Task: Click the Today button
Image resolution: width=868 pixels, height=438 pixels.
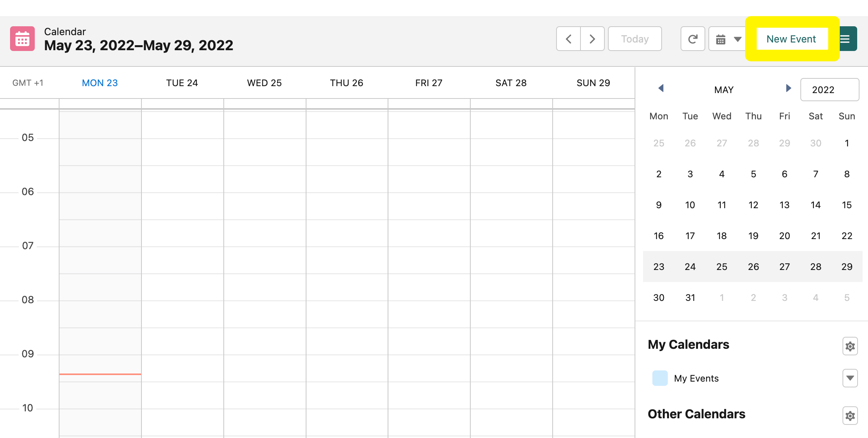Action: 635,39
